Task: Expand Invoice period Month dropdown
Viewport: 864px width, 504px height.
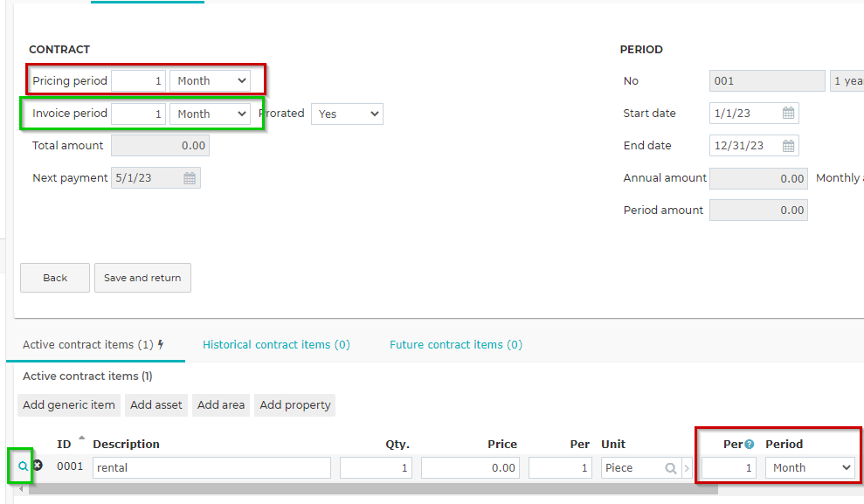Action: pyautogui.click(x=210, y=114)
